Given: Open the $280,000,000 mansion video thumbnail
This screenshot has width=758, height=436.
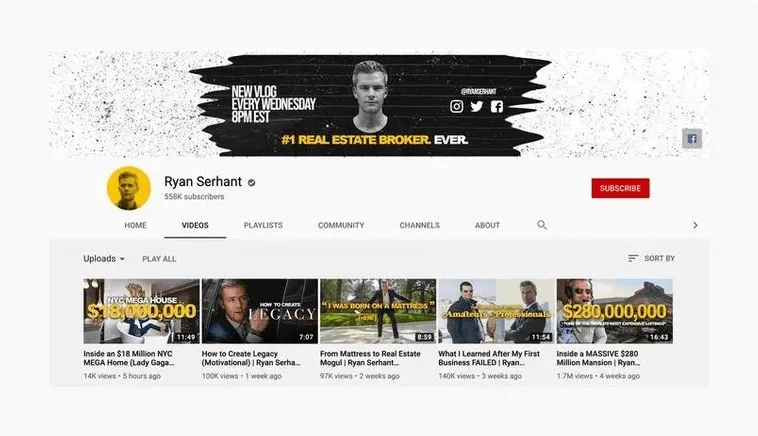Looking at the screenshot, I should (614, 311).
